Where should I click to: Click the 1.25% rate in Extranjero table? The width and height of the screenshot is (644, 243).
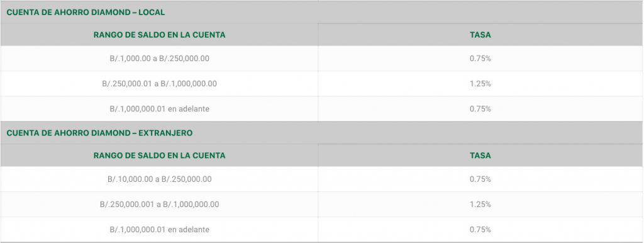(x=480, y=205)
